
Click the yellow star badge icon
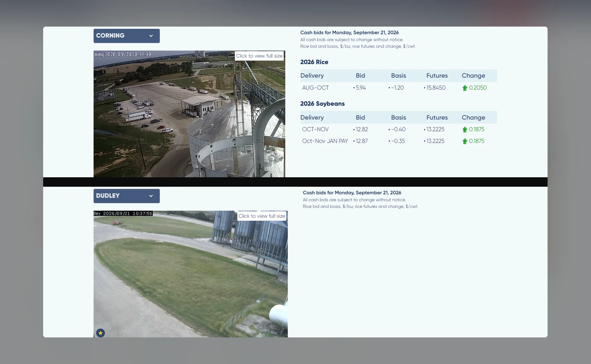point(100,333)
